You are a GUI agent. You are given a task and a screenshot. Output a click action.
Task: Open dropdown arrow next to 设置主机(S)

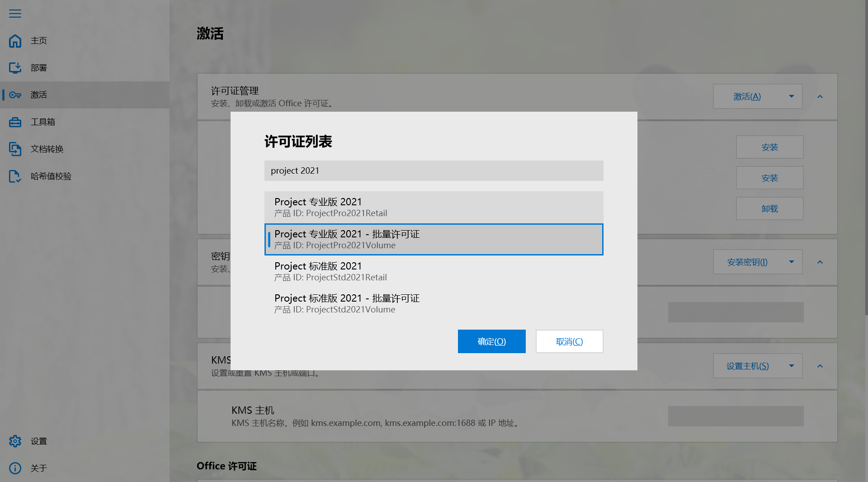[792, 366]
